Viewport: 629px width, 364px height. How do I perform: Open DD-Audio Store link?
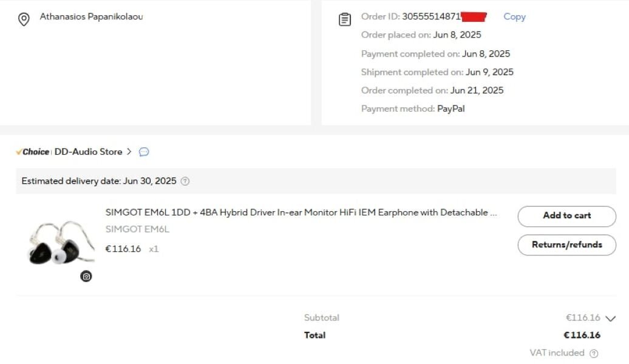coord(88,152)
